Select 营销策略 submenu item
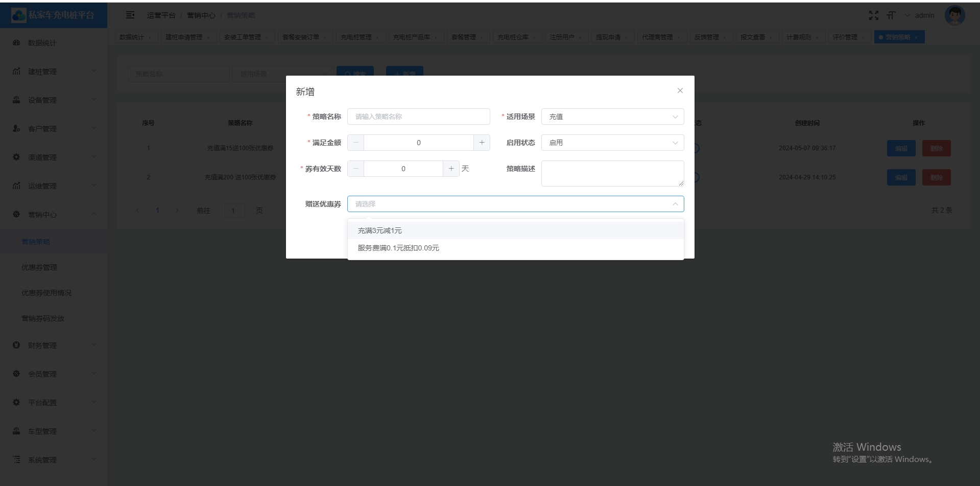This screenshot has width=980, height=486. click(54, 242)
